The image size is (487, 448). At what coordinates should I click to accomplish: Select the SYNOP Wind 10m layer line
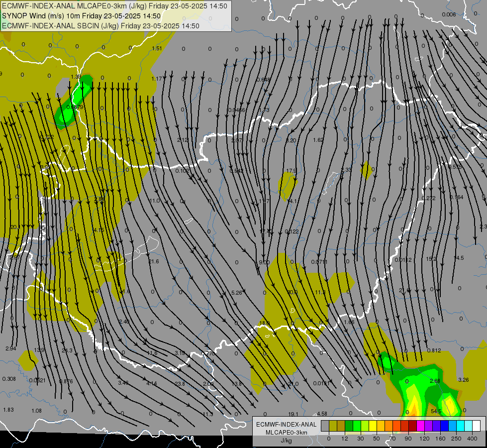[x=82, y=16]
